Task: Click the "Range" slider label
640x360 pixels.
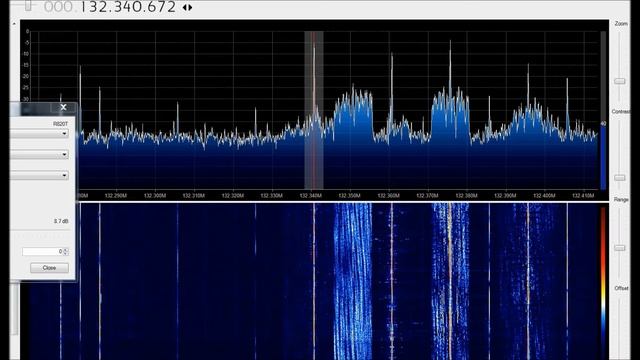Action: click(x=621, y=200)
